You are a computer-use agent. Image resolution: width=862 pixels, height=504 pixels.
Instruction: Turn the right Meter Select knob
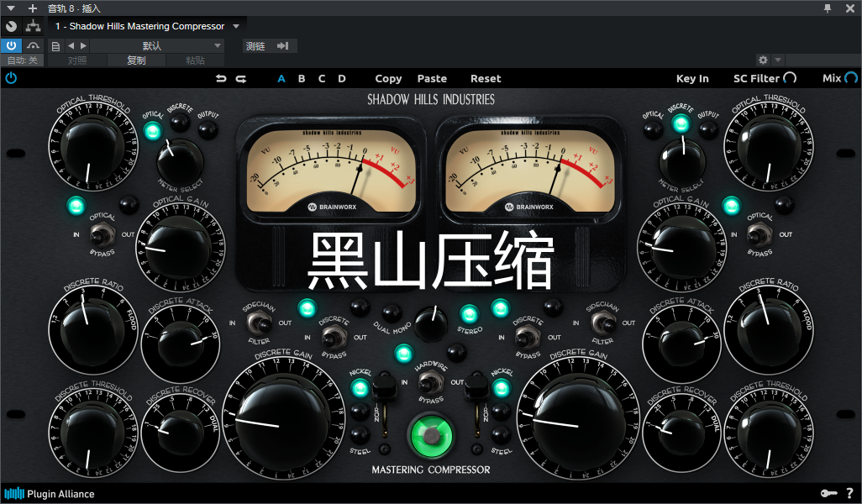click(x=681, y=160)
